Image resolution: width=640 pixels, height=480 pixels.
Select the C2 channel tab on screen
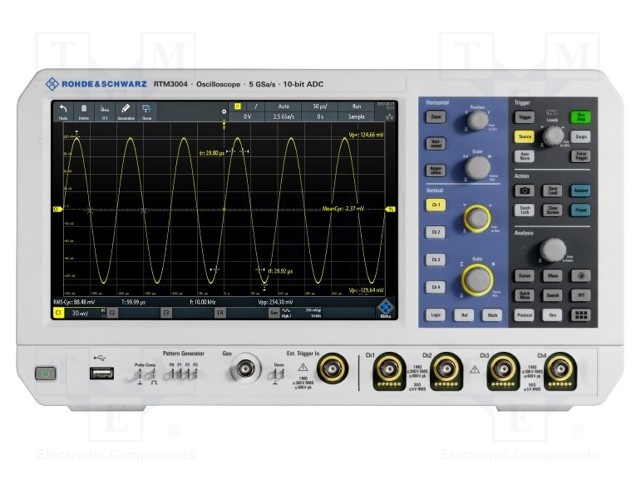tap(111, 313)
